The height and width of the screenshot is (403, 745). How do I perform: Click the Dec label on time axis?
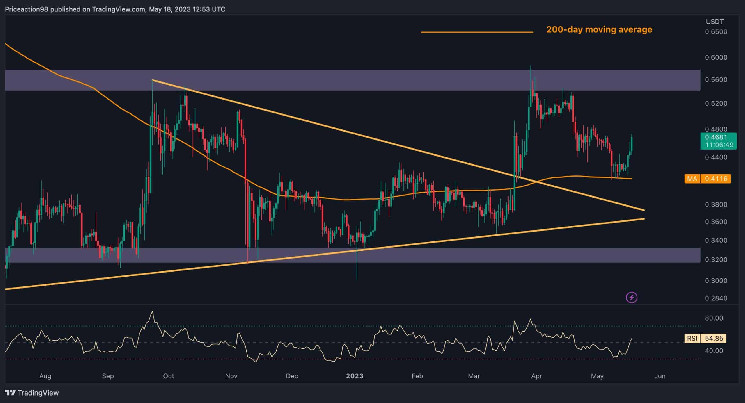292,376
